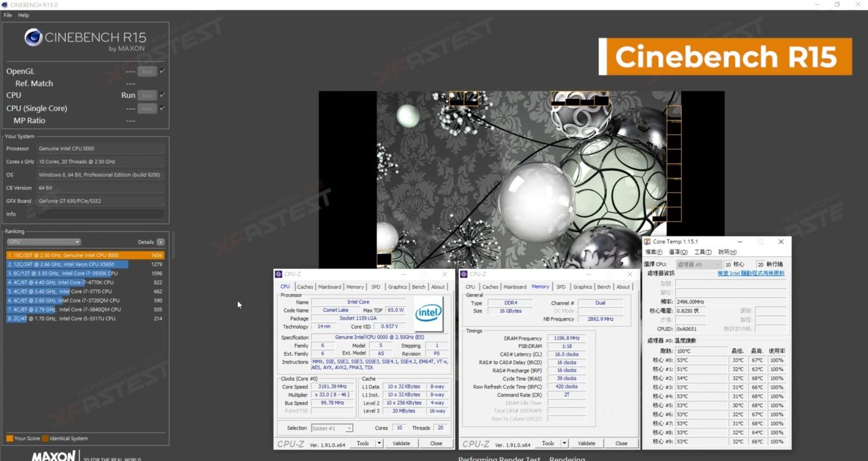Open Core Temp processor #0 dropdown
This screenshot has height=461, width=868.
point(699,264)
